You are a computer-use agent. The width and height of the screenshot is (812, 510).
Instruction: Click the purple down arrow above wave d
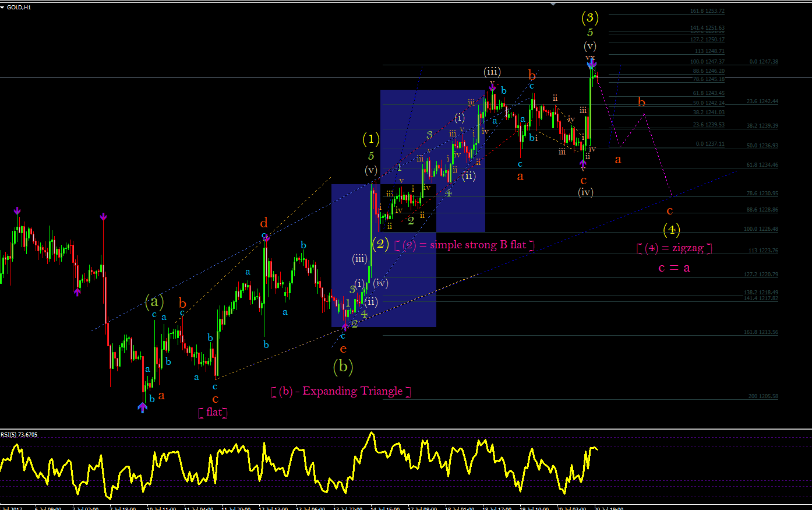[x=266, y=237]
